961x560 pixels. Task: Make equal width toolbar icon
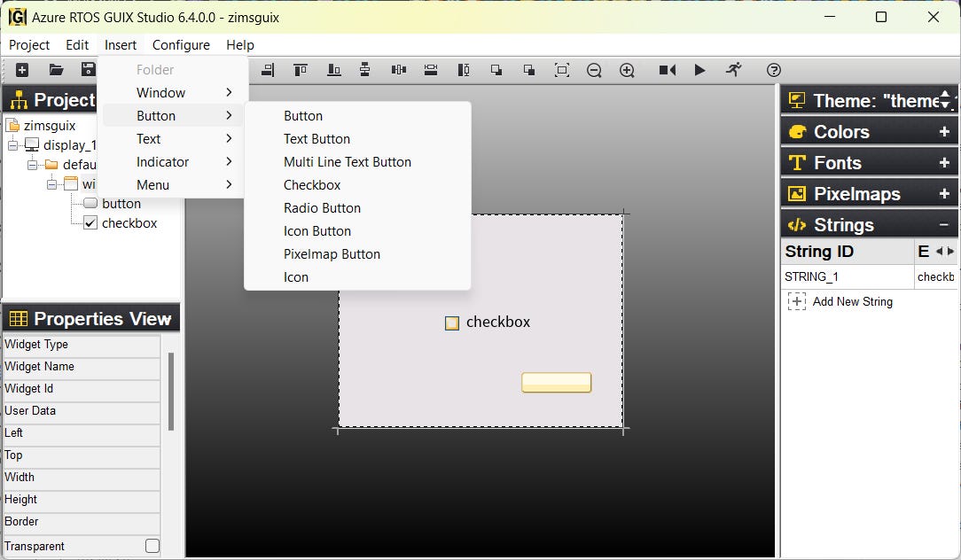pos(431,70)
